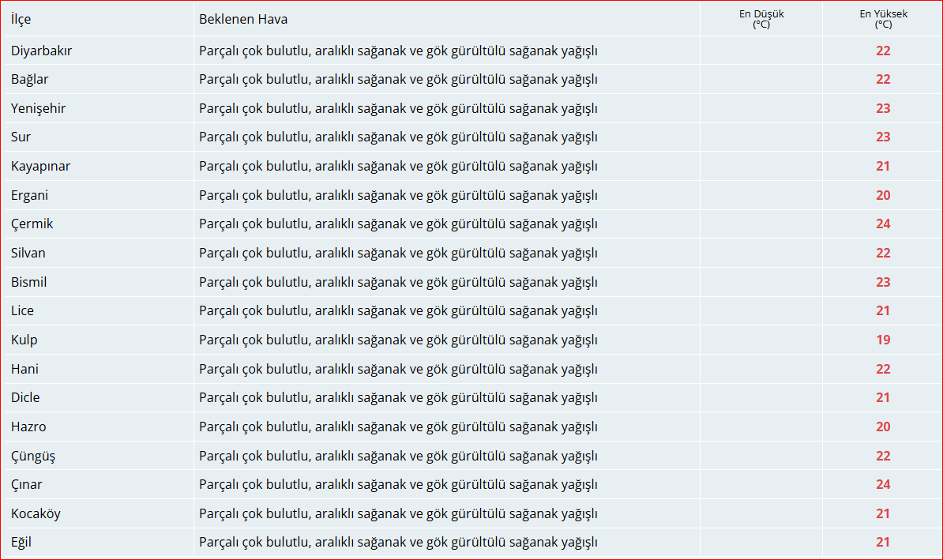Select Çınar's high temperature value 24
The height and width of the screenshot is (560, 943).
point(883,485)
